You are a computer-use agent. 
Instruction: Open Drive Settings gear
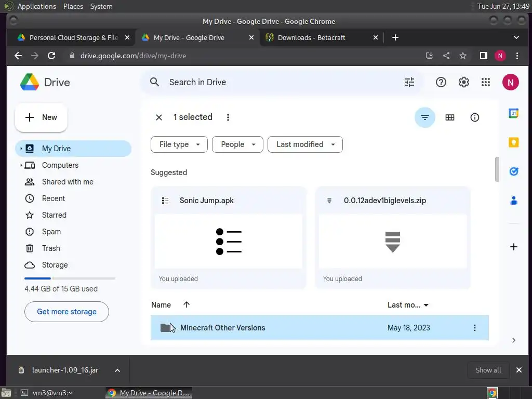[x=463, y=82]
